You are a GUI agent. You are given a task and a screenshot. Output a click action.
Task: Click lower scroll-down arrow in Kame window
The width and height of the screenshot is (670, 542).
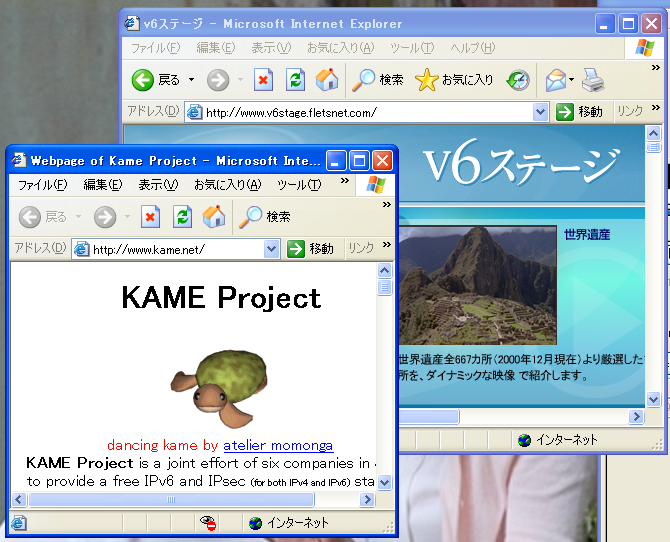385,483
